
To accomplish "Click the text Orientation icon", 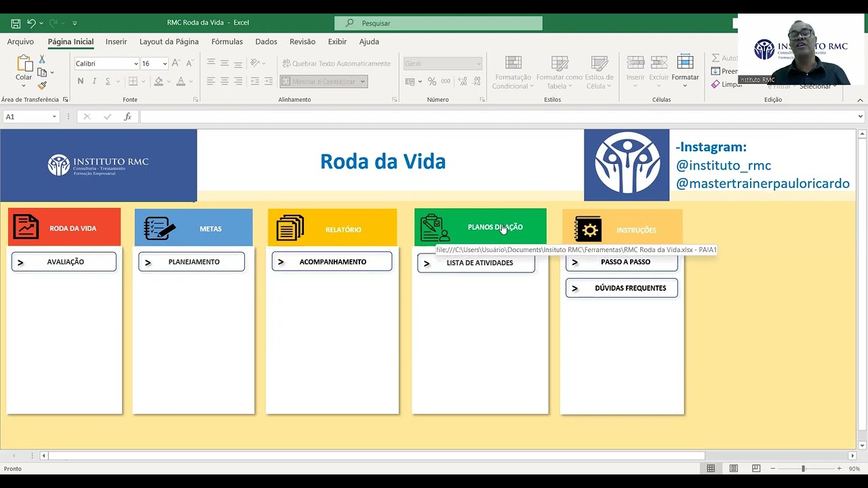I will coord(255,62).
